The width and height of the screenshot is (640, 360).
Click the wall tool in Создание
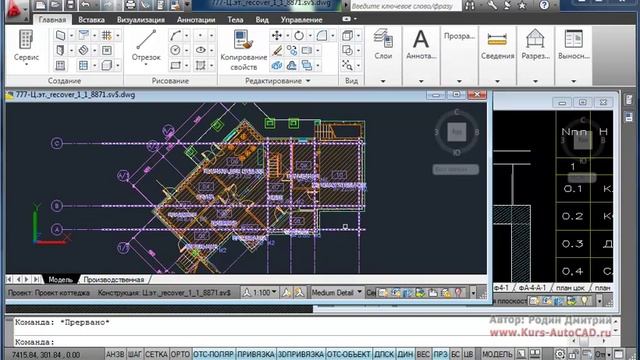click(60, 36)
